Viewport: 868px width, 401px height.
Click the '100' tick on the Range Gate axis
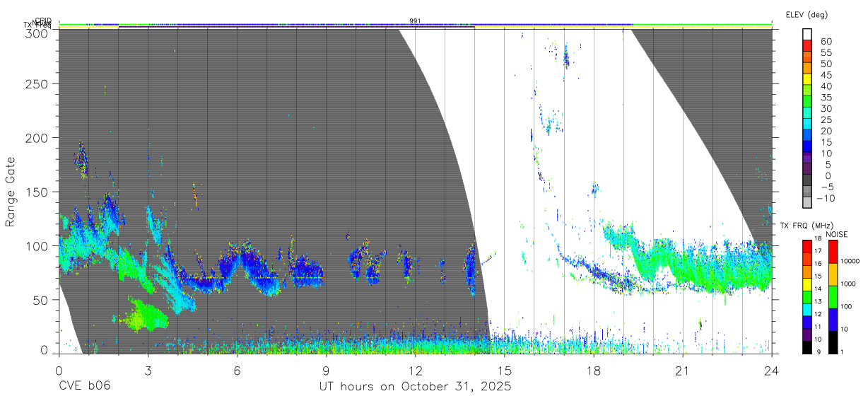[37, 245]
